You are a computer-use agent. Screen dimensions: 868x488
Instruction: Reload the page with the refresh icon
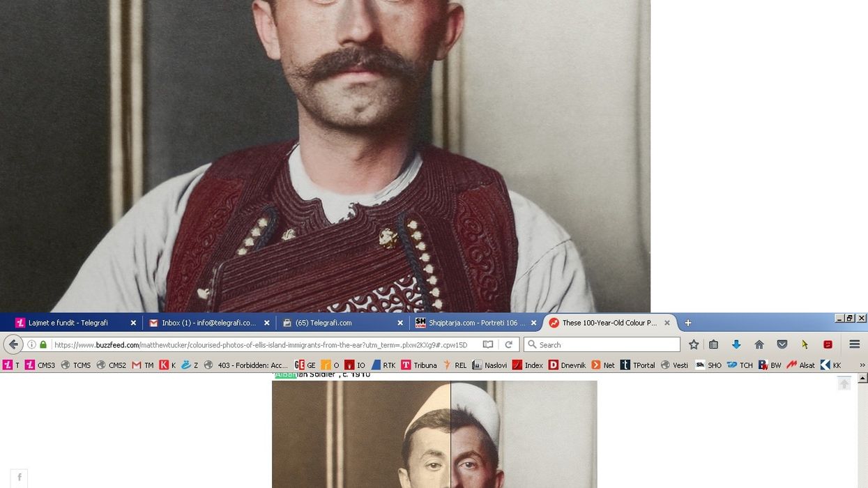509,344
